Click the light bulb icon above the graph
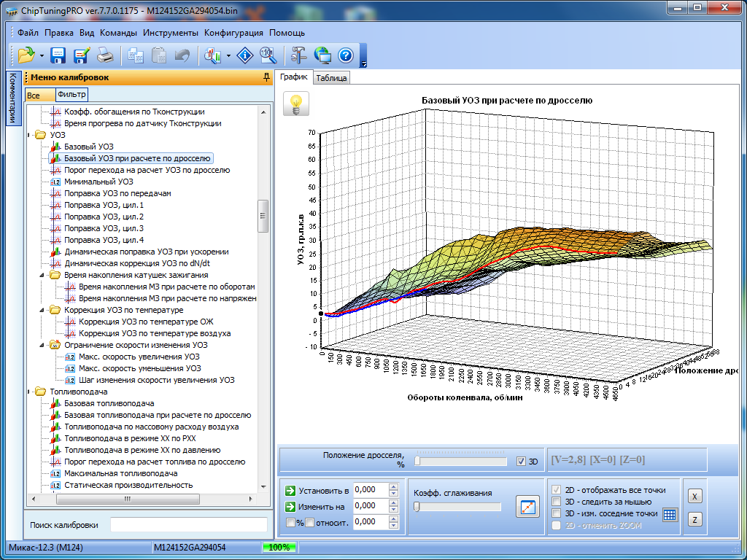Viewport: 747px width, 560px height. (x=296, y=104)
